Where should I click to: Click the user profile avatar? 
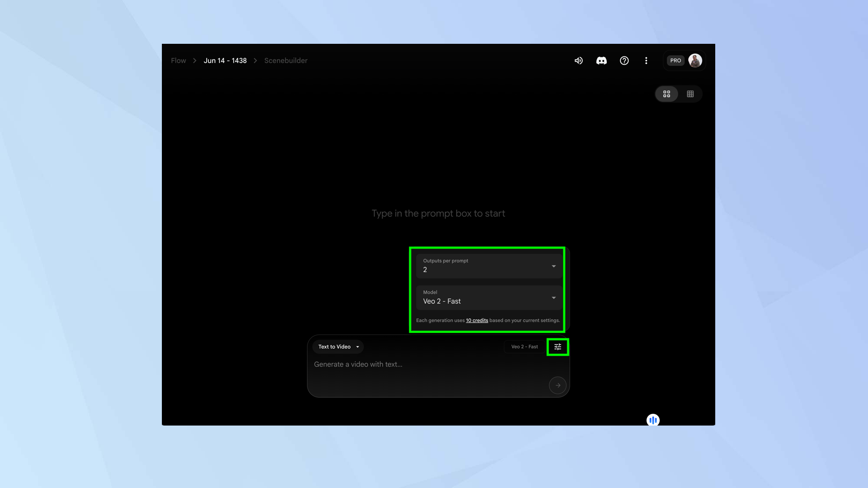click(695, 61)
